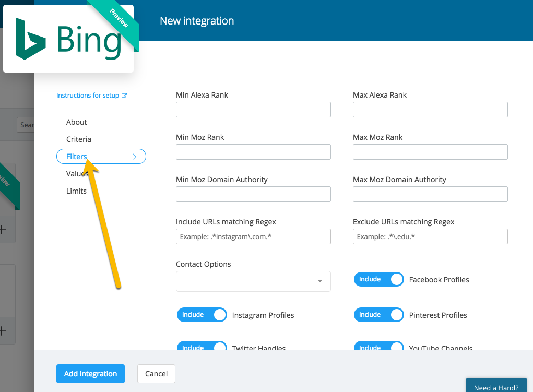Toggle the Instagram Profiles include switch

(x=202, y=315)
